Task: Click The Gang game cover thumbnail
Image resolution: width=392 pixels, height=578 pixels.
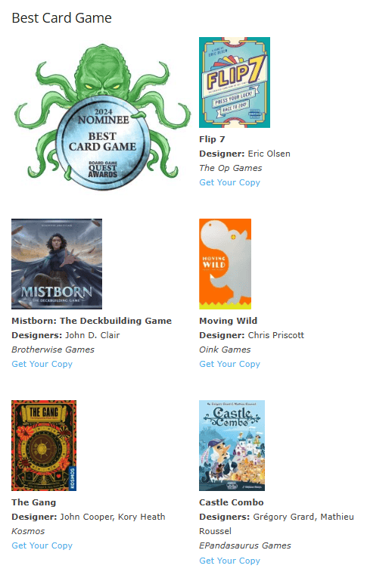Action: pos(44,446)
